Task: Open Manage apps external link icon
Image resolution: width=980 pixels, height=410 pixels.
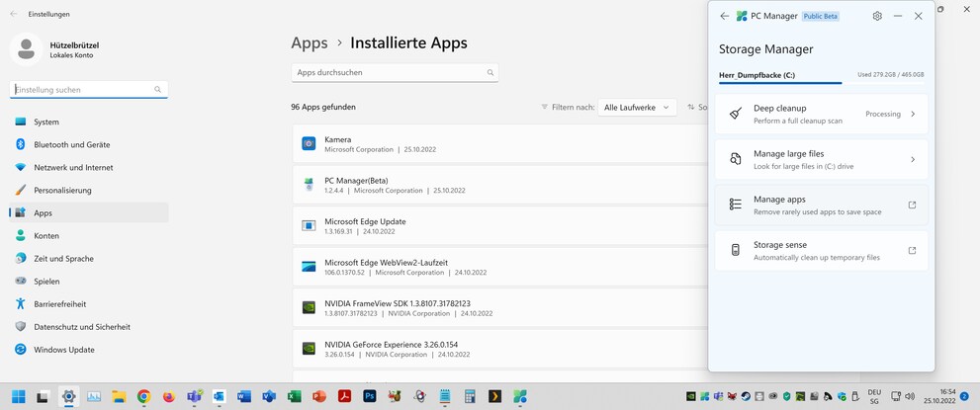Action: pos(912,205)
